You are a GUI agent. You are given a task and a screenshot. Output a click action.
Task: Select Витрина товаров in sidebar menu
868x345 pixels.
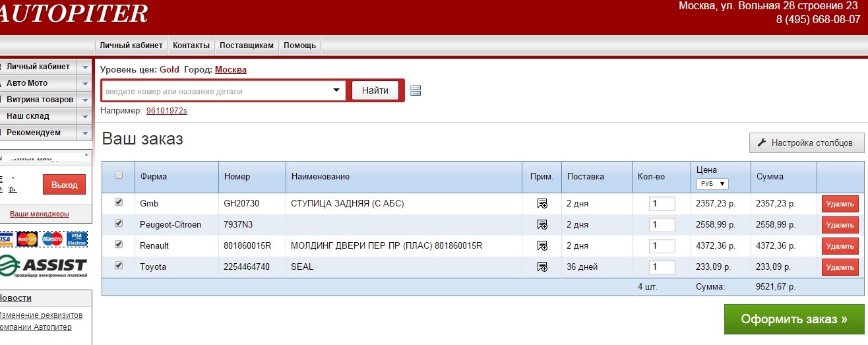(40, 100)
